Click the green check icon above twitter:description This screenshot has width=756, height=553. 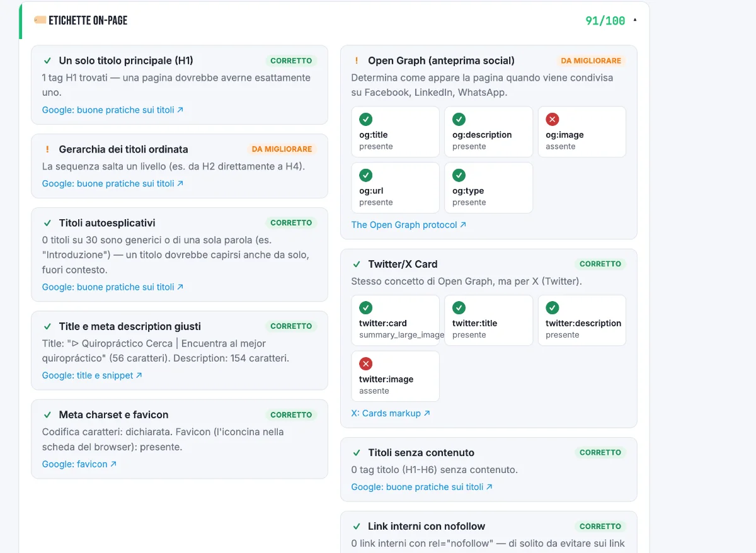553,307
